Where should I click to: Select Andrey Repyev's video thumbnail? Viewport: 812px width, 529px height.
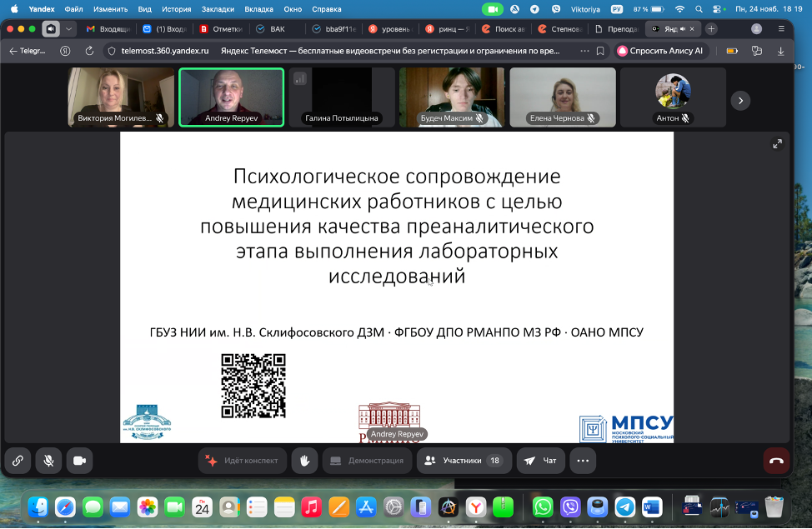click(x=231, y=97)
